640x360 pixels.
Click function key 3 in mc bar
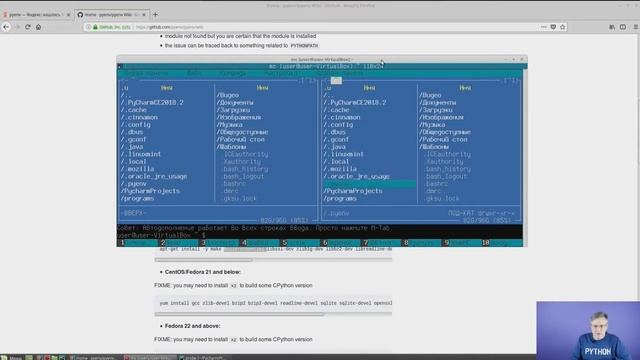pyautogui.click(x=218, y=243)
